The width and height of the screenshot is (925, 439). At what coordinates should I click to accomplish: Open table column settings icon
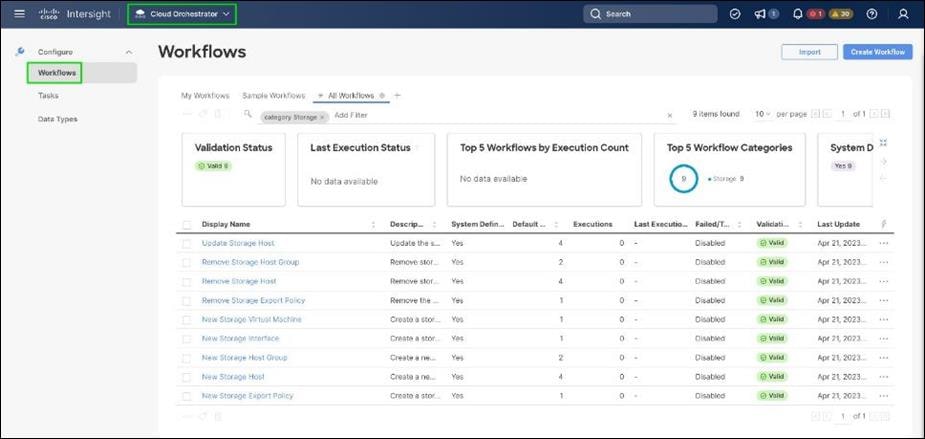(883, 224)
